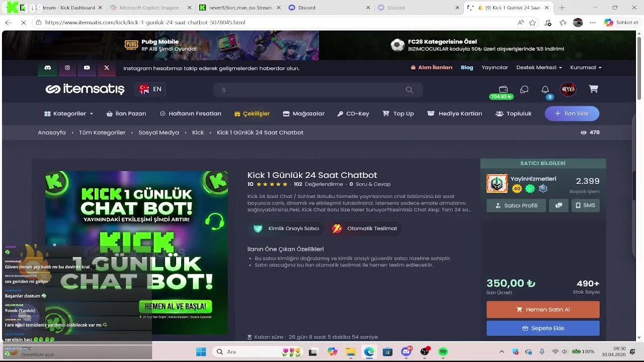Viewport: 644px width, 362px height.
Task: Click the Windows Start button
Action: (201, 351)
